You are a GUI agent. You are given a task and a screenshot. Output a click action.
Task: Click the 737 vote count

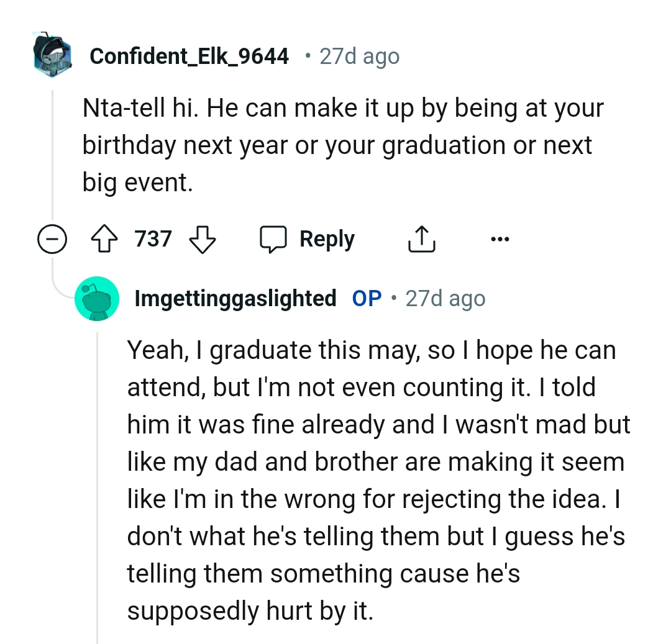pyautogui.click(x=153, y=238)
